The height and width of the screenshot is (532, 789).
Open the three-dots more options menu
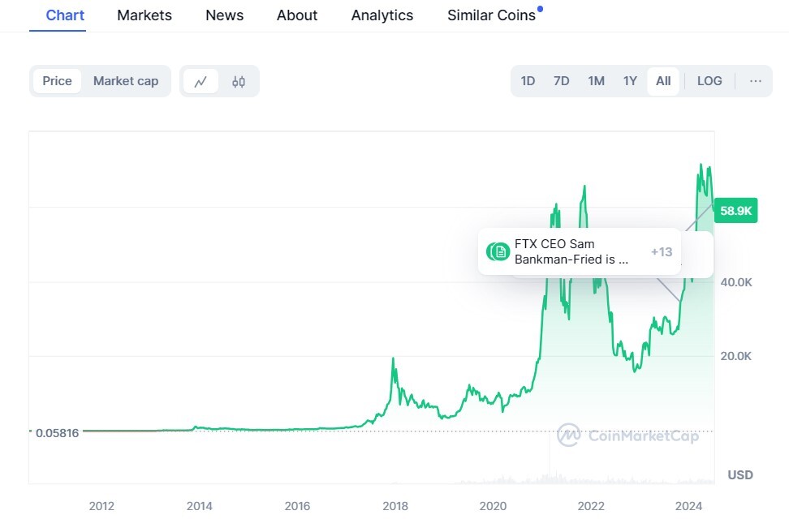pyautogui.click(x=755, y=81)
